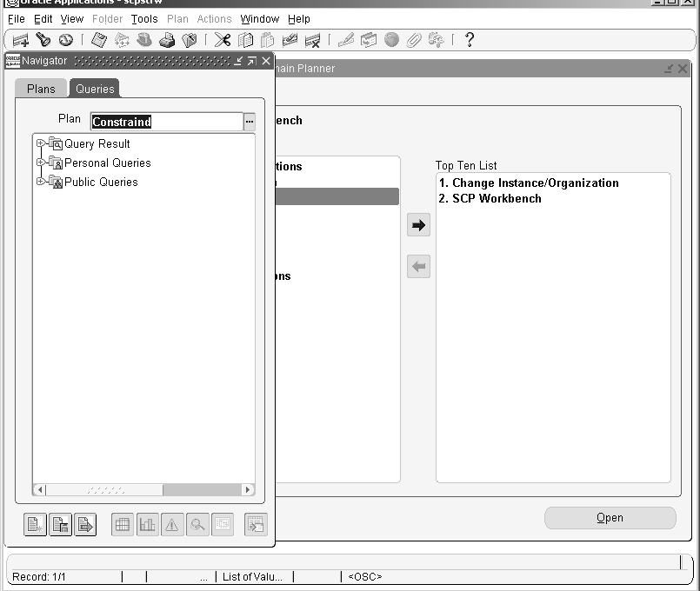Click the New record toolbar icon
Image resolution: width=700 pixels, height=591 pixels.
point(21,40)
